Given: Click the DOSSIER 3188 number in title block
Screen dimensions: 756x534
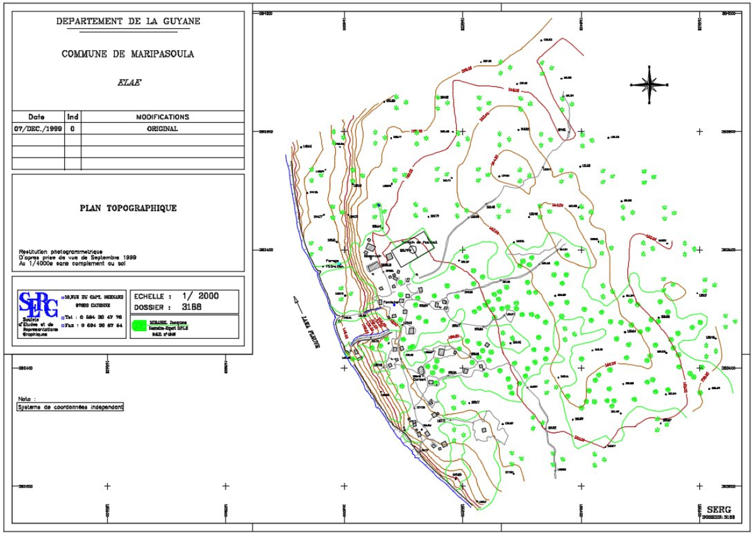Looking at the screenshot, I should click(176, 307).
